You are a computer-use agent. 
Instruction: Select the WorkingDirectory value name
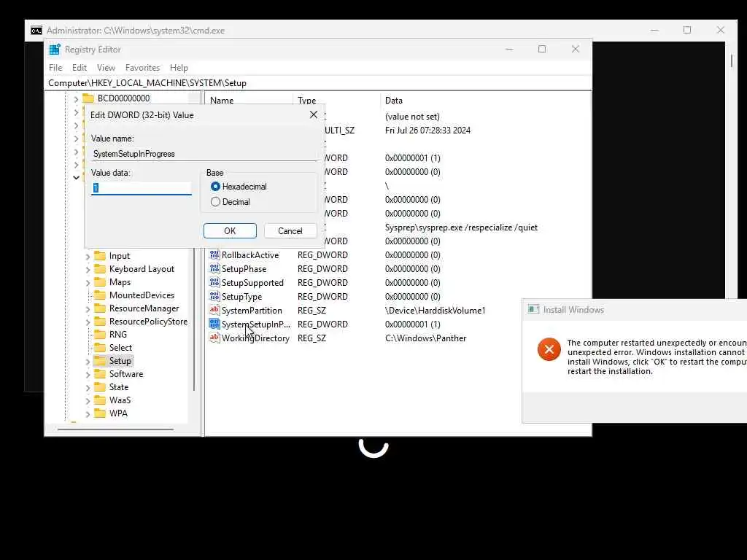pyautogui.click(x=255, y=338)
